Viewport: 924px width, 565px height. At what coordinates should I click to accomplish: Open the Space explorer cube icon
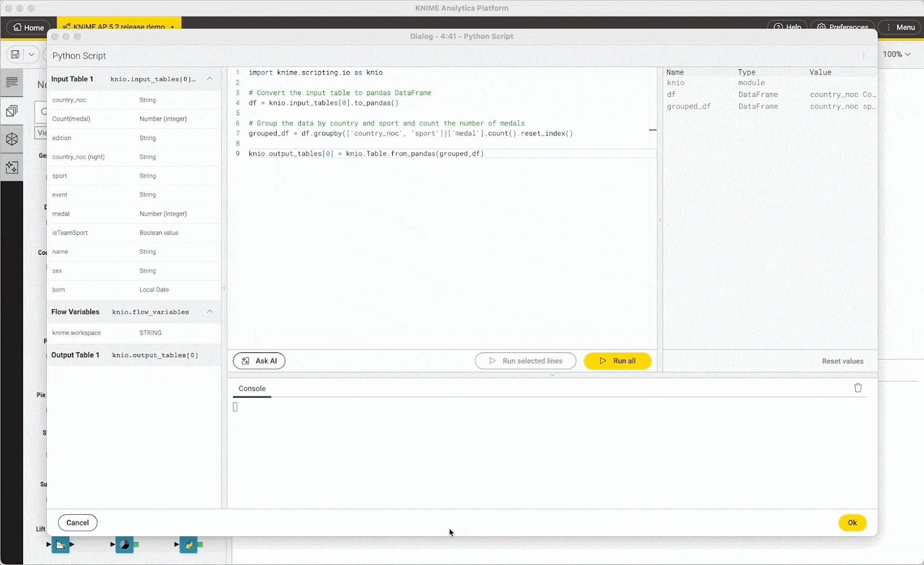tap(12, 139)
